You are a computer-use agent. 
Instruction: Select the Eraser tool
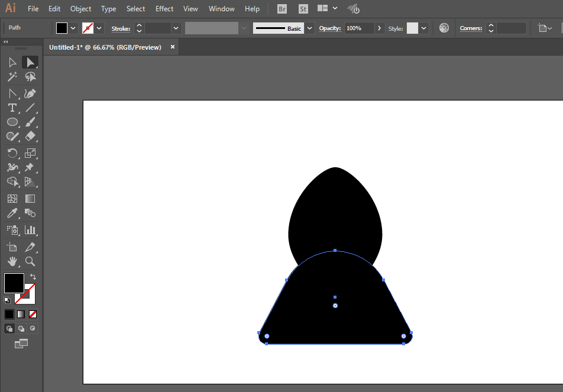(x=30, y=137)
